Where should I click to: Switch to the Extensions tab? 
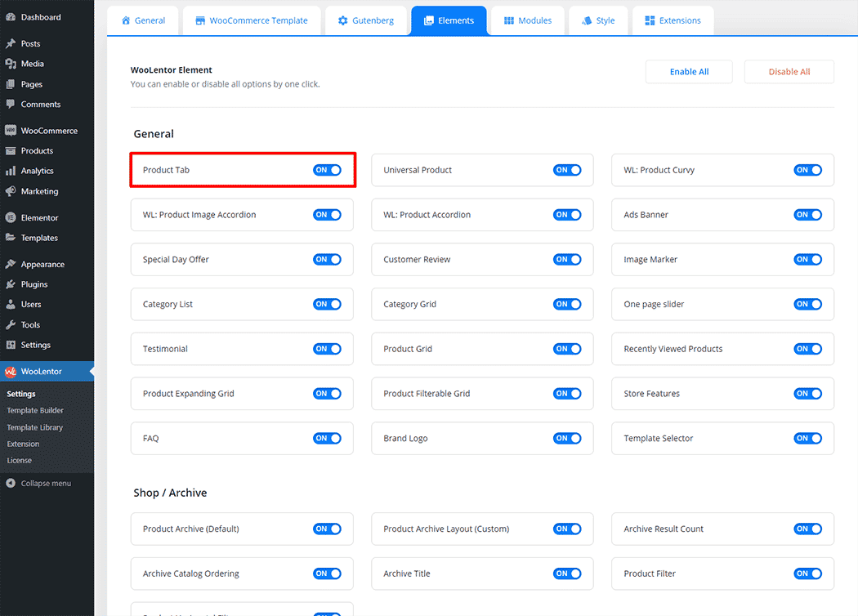[x=673, y=20]
